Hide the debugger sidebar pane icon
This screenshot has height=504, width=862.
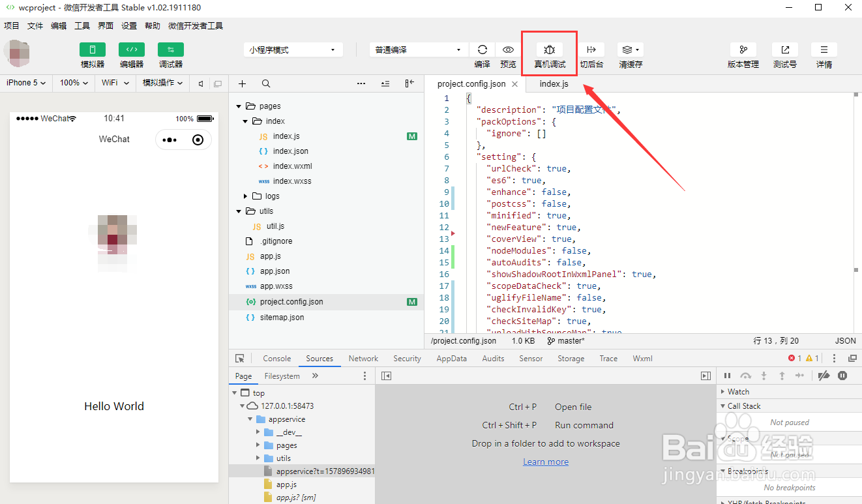[x=706, y=376]
